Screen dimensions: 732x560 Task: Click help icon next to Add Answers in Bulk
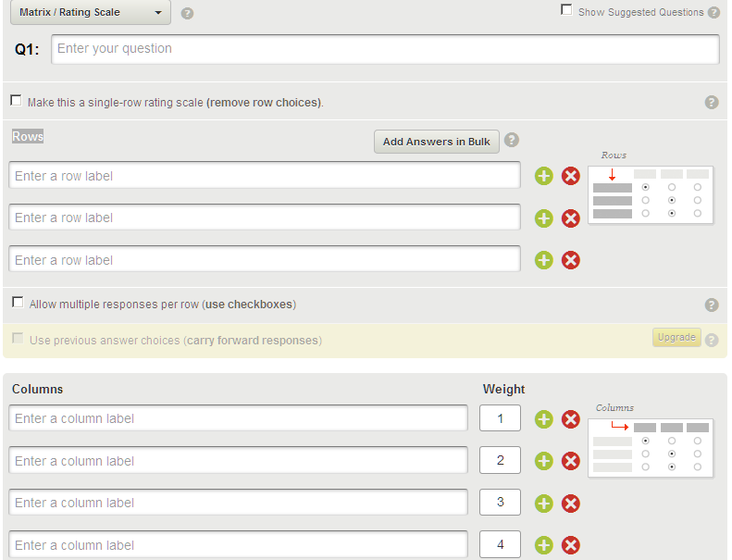pos(512,141)
